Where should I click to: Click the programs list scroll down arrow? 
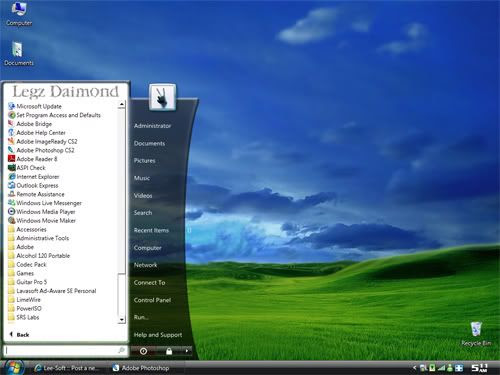click(122, 320)
